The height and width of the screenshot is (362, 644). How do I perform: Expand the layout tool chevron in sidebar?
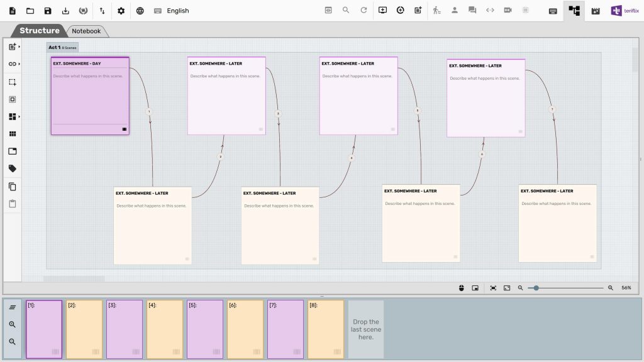coord(18,116)
